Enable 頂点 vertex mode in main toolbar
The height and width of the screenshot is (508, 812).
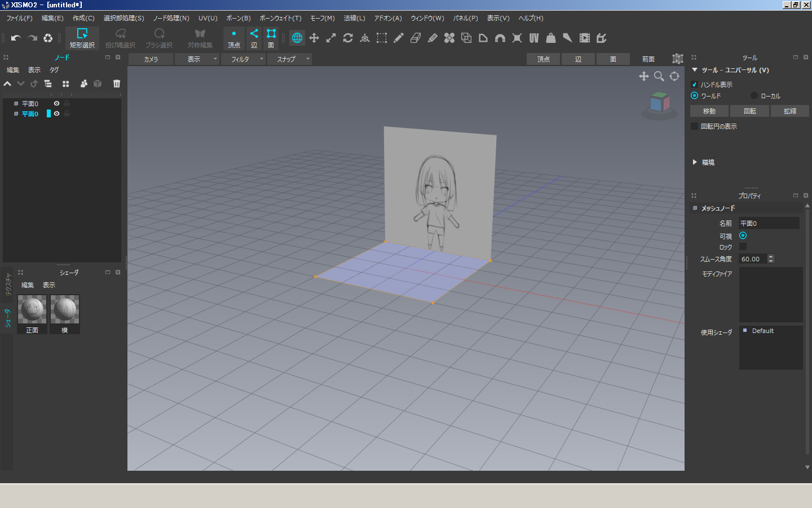click(x=234, y=38)
